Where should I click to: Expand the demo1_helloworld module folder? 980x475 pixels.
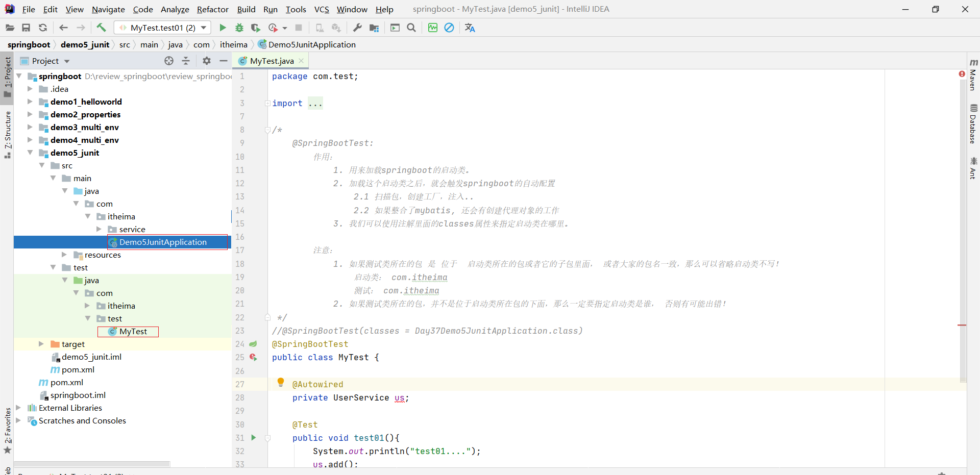coord(30,102)
